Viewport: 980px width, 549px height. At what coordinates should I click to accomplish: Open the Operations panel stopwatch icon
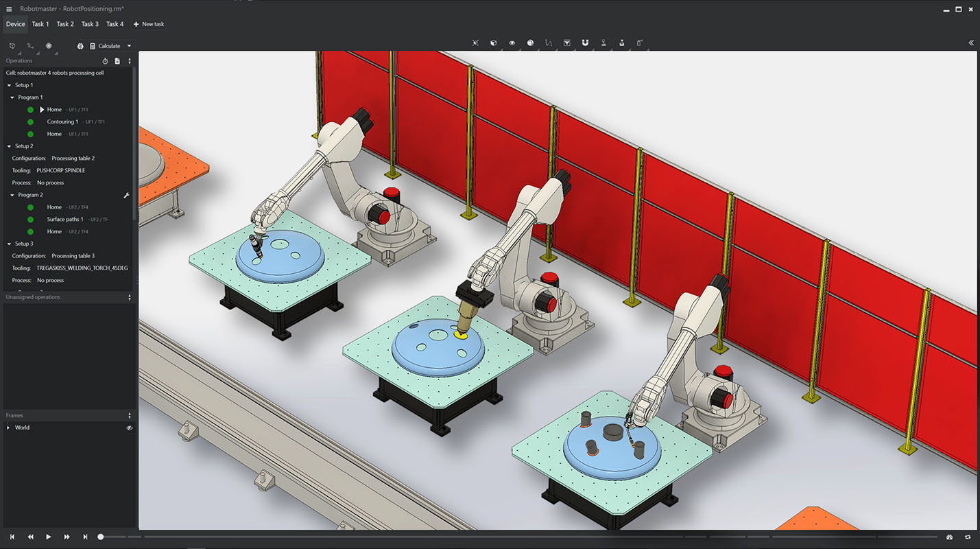click(x=105, y=60)
